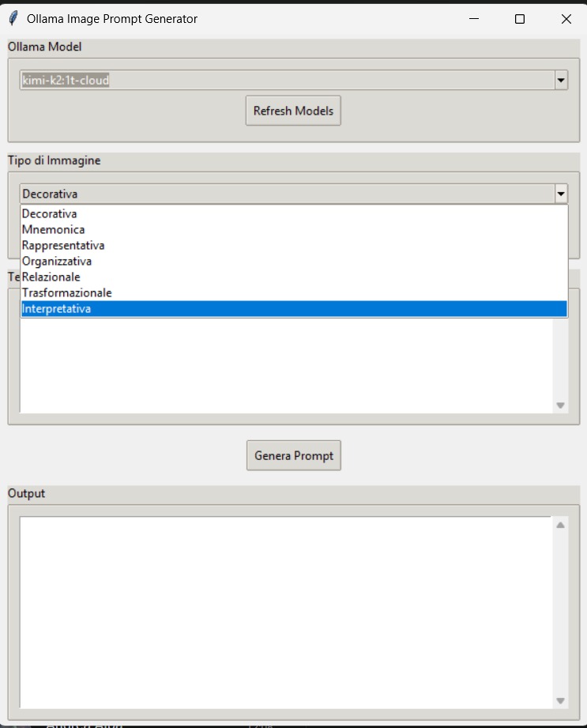Screen dimensions: 587x728
Task: Select the Mnemonica option
Action: 53,230
